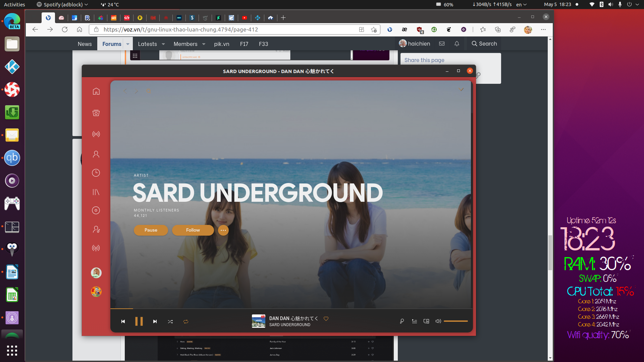
Task: Pause playback using the bottom bar pause icon
Action: (139, 321)
